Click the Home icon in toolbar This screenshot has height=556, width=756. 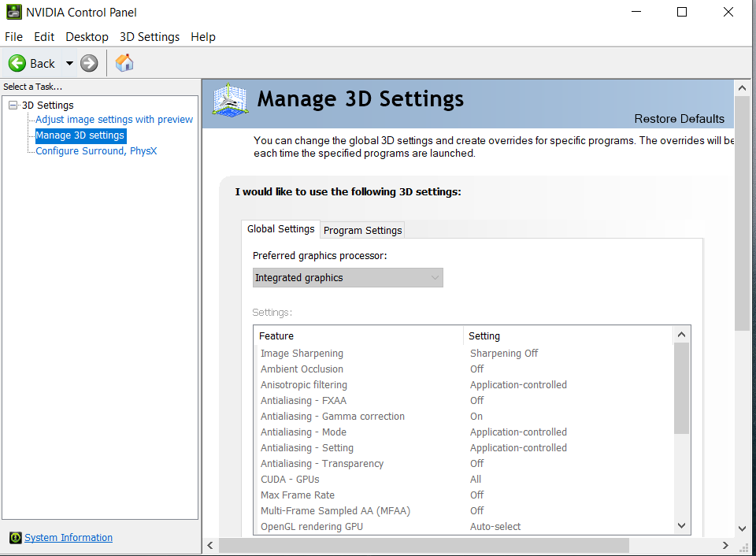click(124, 63)
